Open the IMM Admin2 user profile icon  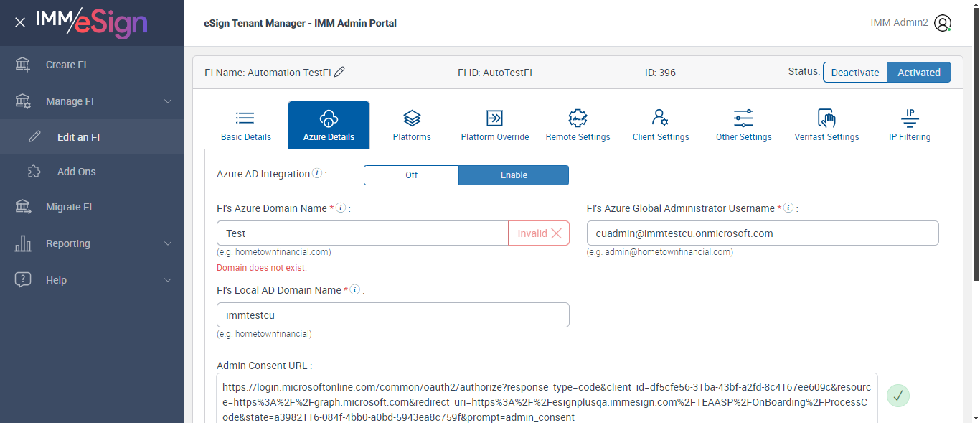coord(943,23)
